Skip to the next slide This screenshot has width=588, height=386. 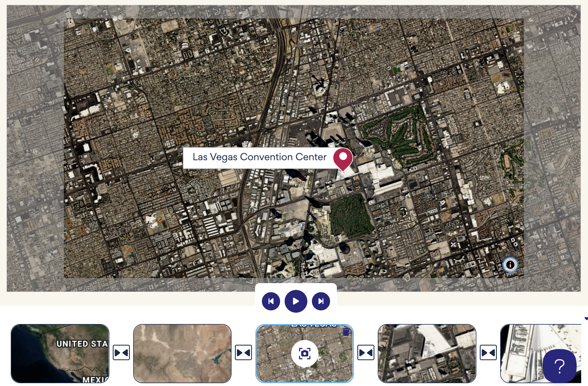321,301
